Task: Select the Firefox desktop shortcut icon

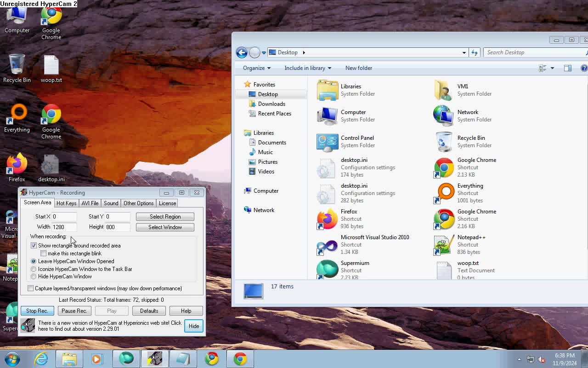Action: point(17,167)
